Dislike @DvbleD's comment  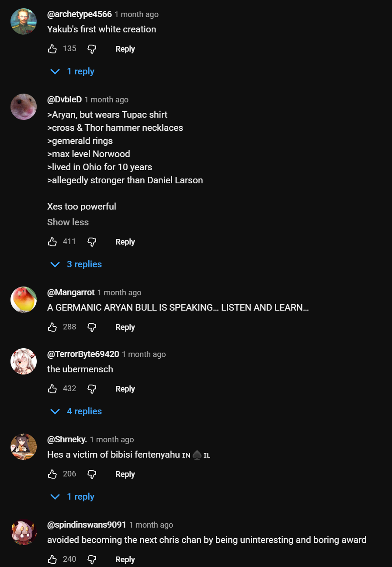92,242
